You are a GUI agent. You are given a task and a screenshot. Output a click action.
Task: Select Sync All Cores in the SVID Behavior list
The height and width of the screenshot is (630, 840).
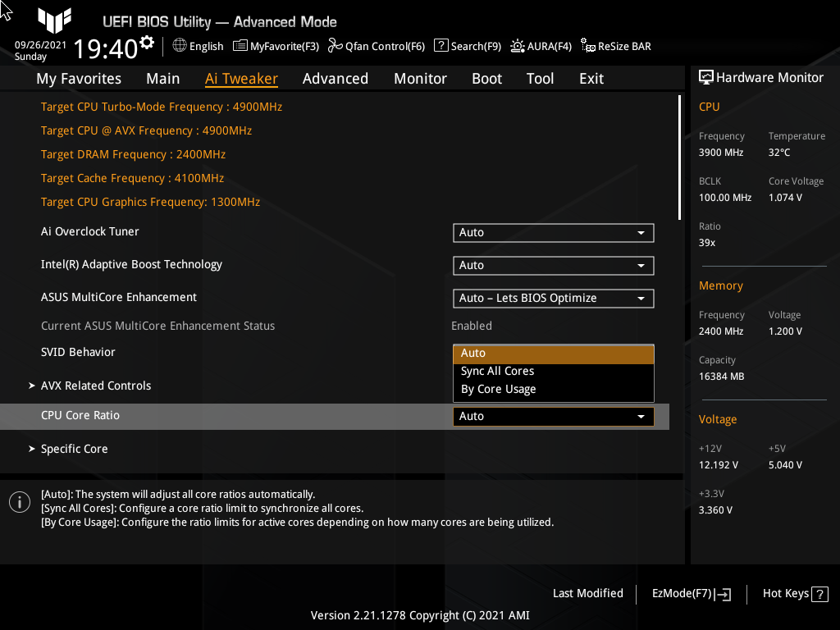[x=495, y=371]
